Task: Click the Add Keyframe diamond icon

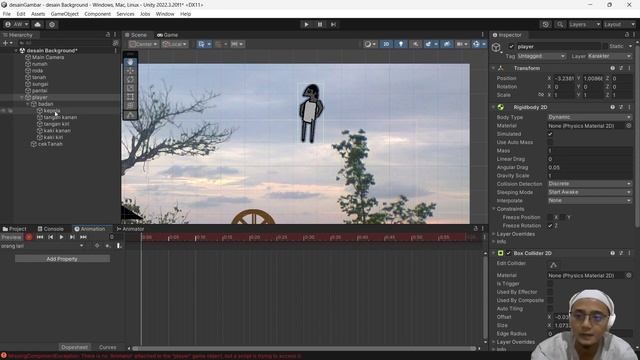Action: pyautogui.click(x=97, y=246)
